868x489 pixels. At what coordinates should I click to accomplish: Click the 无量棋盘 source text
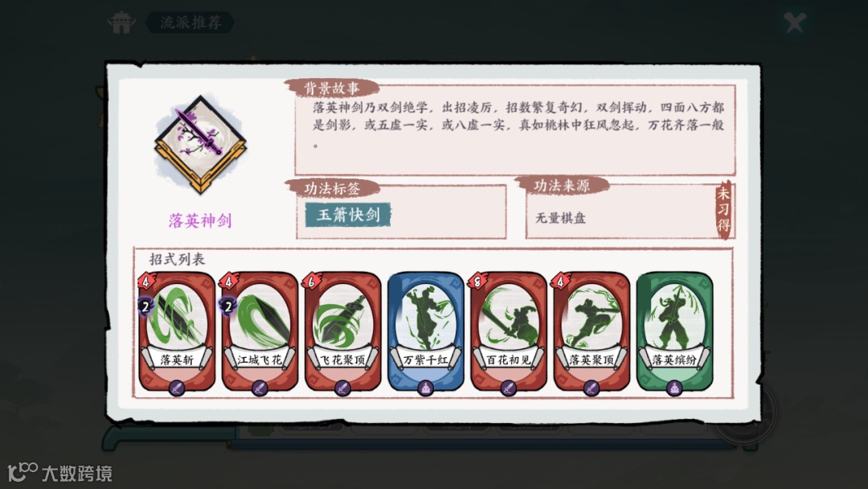(560, 218)
